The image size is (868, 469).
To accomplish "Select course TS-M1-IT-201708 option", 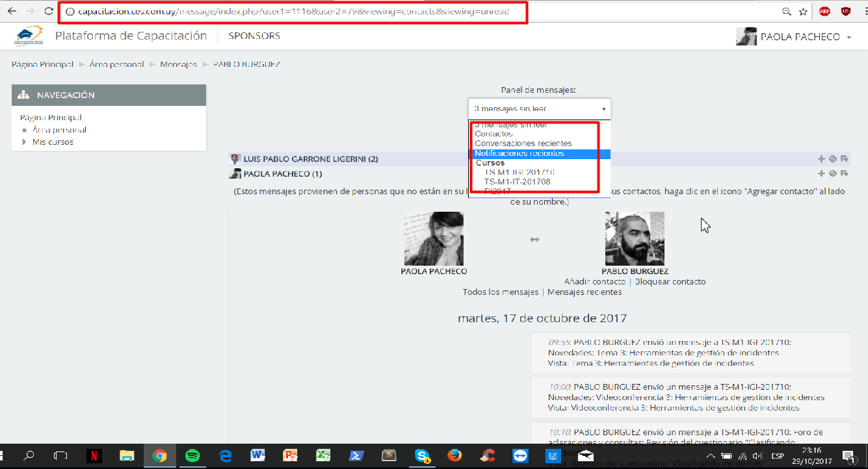I will click(x=517, y=182).
